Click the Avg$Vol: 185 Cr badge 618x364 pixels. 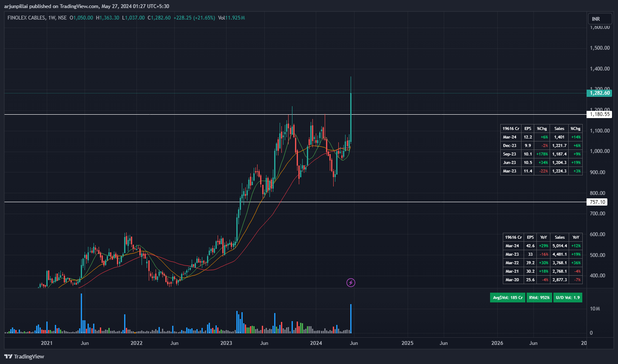pos(507,298)
